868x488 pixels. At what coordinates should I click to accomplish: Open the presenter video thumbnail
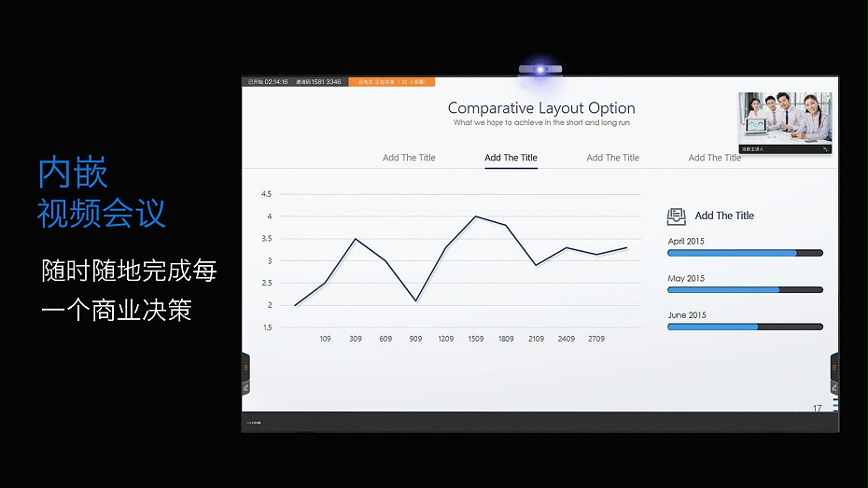(x=785, y=122)
